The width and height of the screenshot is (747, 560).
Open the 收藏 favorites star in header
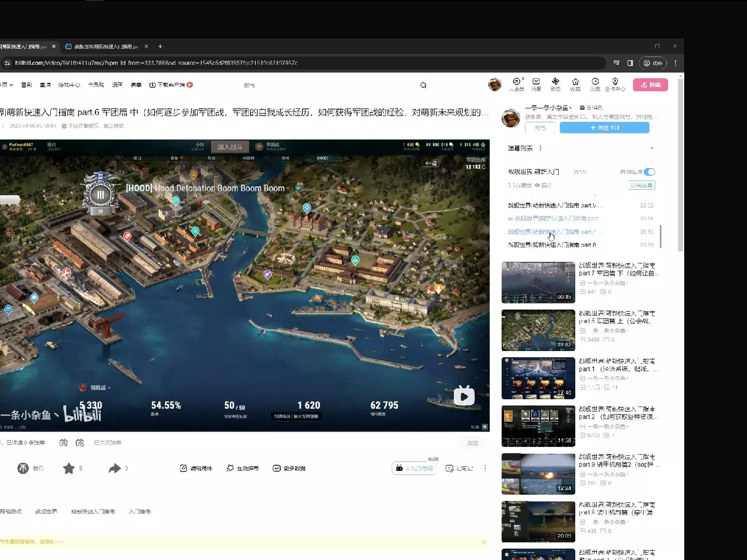(x=575, y=85)
